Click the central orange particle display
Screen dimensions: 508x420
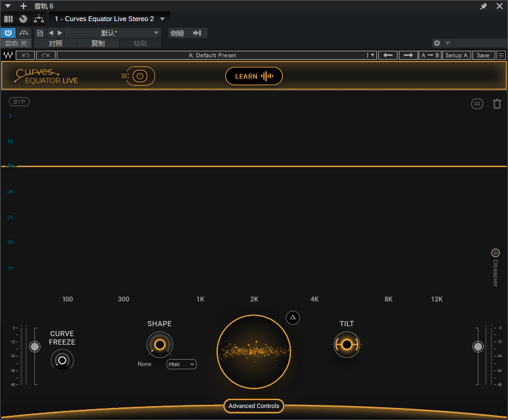coord(253,352)
